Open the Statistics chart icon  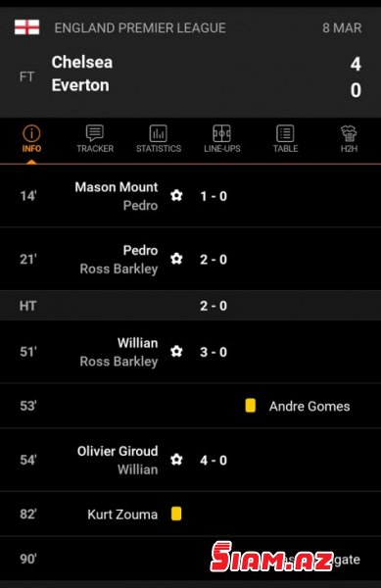(x=159, y=133)
